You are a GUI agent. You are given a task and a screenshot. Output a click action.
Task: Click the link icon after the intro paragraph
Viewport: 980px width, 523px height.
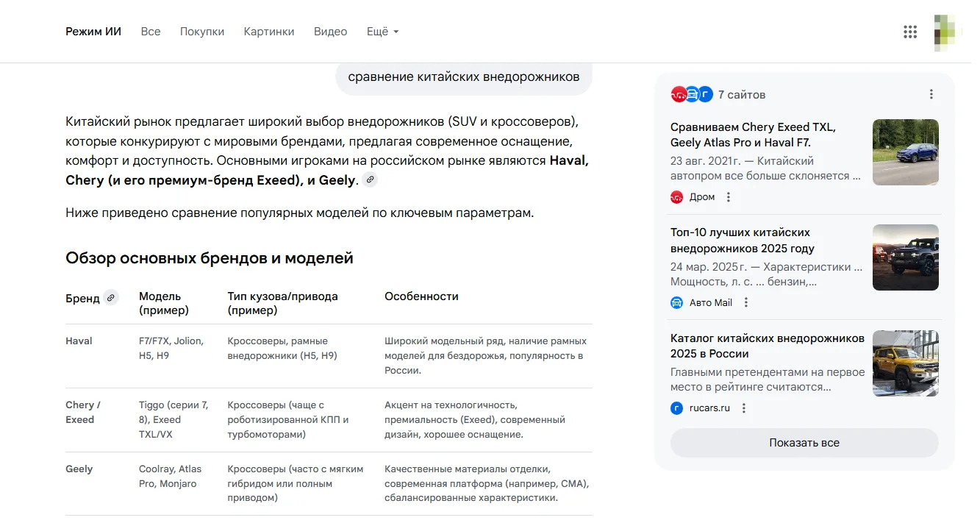point(370,179)
